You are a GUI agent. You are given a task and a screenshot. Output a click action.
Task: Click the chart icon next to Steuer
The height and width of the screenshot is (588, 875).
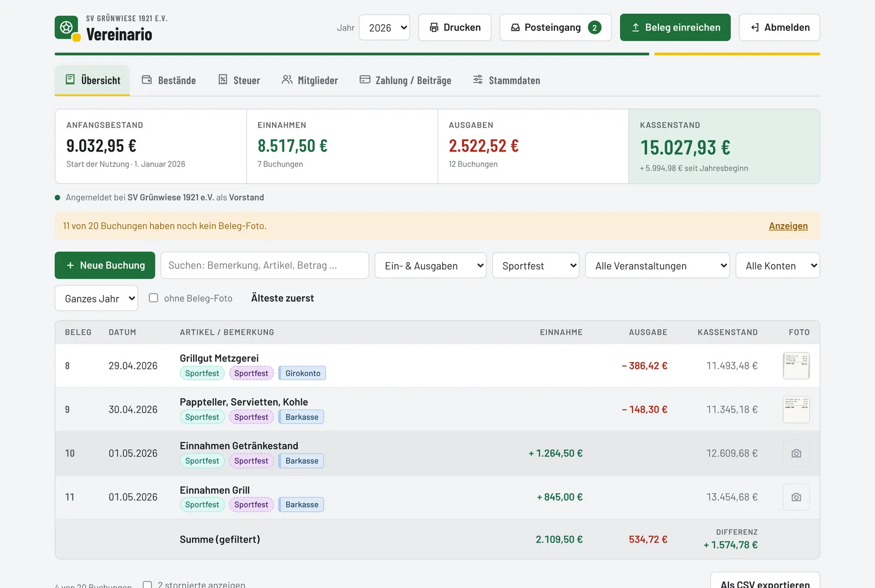click(x=223, y=80)
